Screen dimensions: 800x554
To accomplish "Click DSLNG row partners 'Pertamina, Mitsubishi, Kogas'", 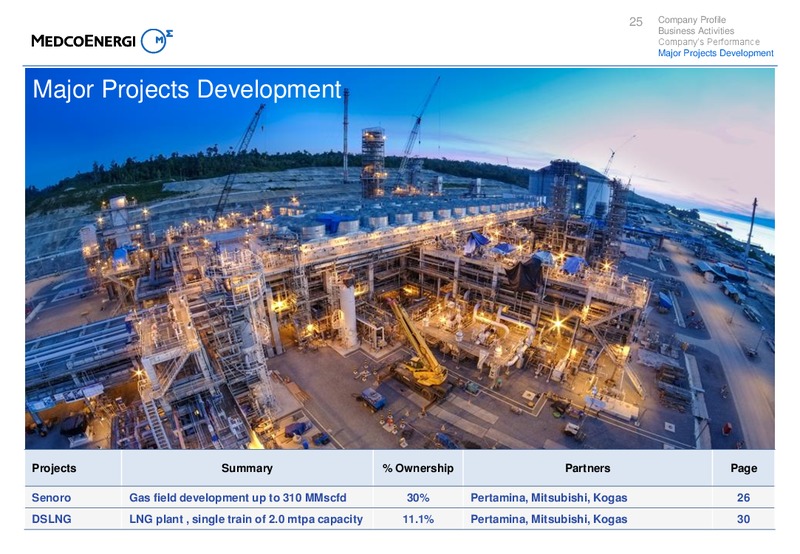I will pos(549,519).
